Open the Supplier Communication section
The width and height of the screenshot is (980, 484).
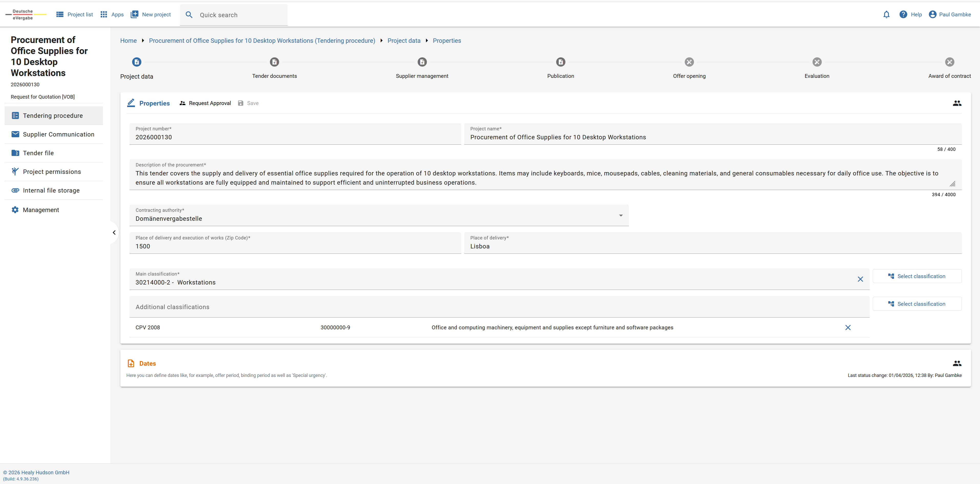coord(58,134)
